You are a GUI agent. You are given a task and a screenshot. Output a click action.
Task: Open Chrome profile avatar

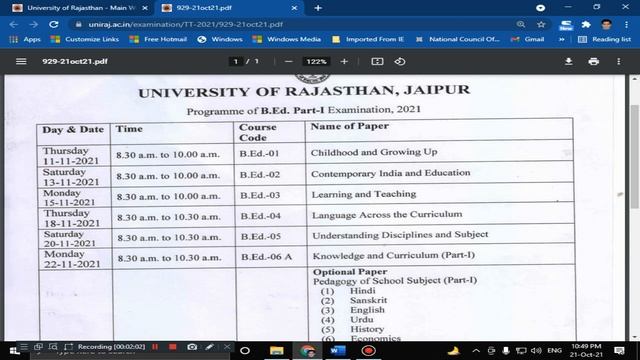[606, 24]
